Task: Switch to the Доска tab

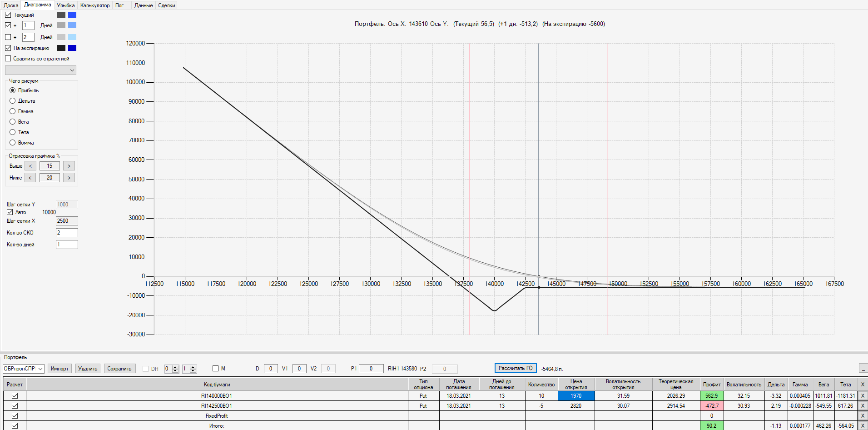Action: [11, 5]
